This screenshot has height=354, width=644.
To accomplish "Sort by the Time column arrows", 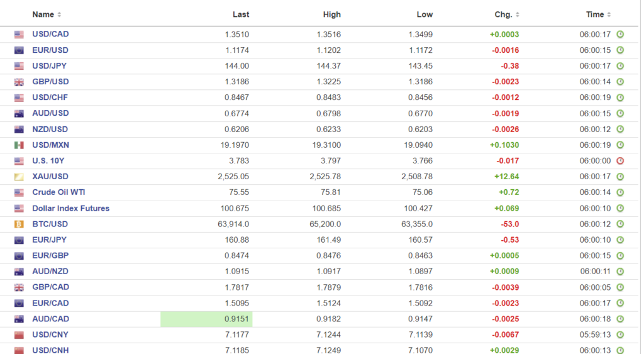I will pyautogui.click(x=609, y=14).
